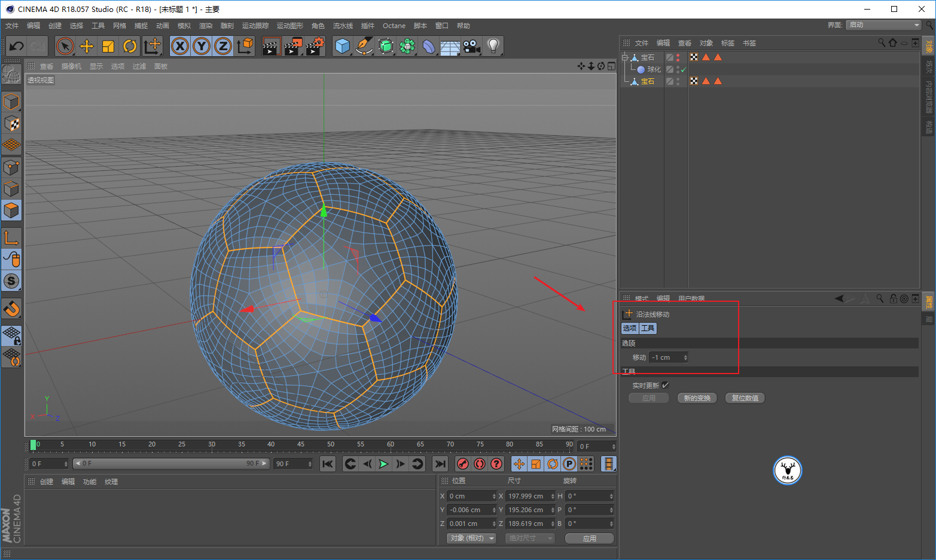Screen dimensions: 936x560
Task: Click Render View clapperboard icon
Action: pos(271,46)
